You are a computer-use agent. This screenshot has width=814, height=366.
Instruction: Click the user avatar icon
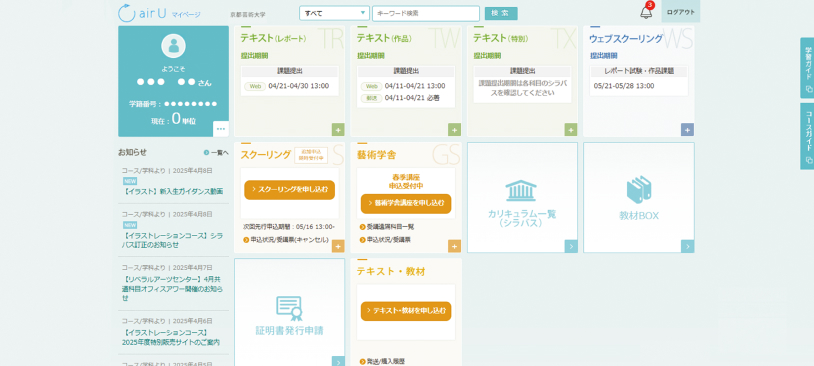[x=173, y=46]
